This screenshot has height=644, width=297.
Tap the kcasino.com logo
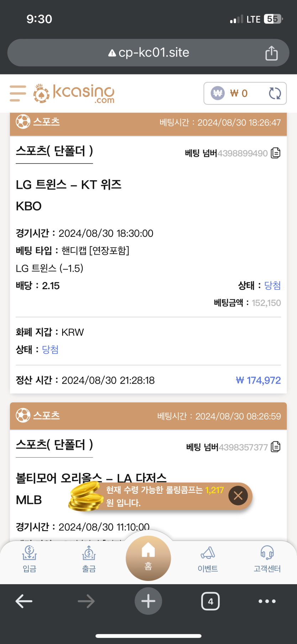(x=74, y=93)
